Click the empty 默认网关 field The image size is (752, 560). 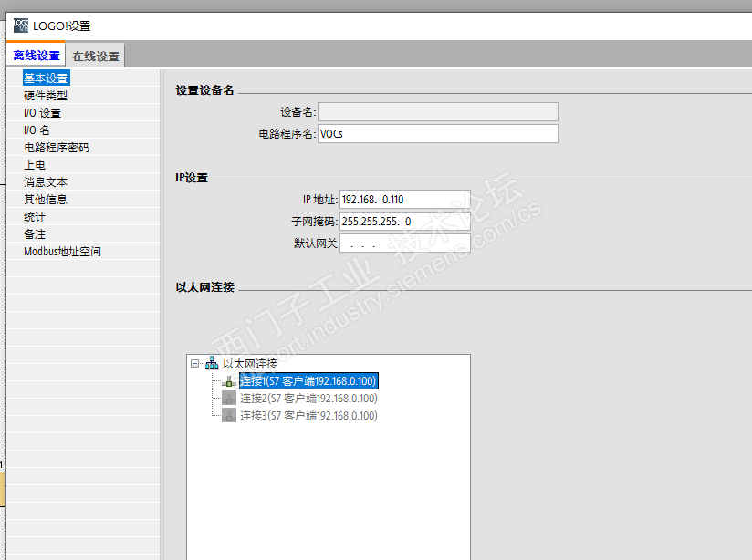tap(405, 244)
